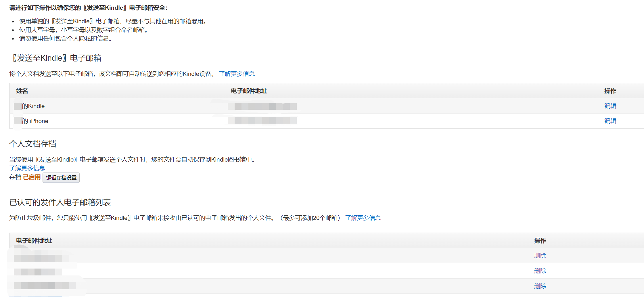This screenshot has height=297, width=644.
Task: Click the 姓名 column header
Action: coord(22,91)
